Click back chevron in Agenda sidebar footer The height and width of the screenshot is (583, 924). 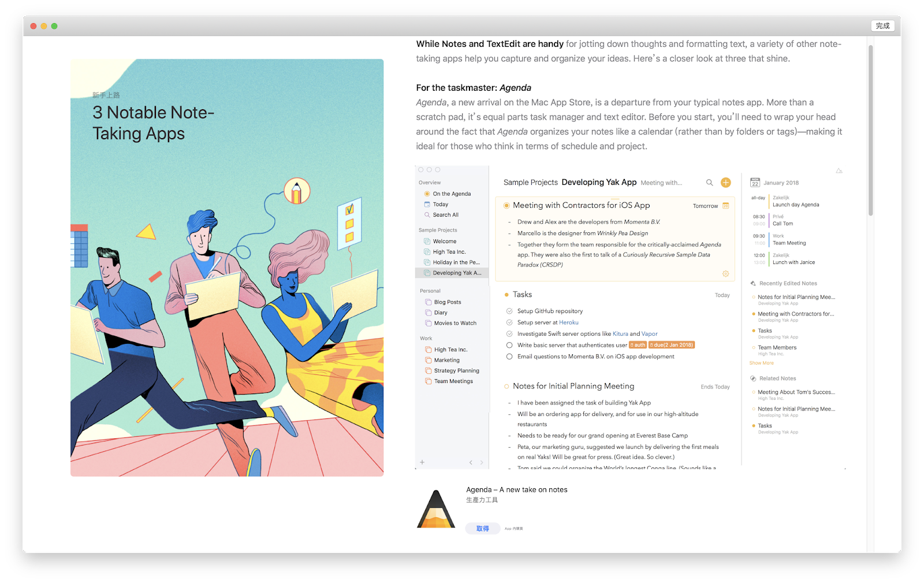pos(471,462)
